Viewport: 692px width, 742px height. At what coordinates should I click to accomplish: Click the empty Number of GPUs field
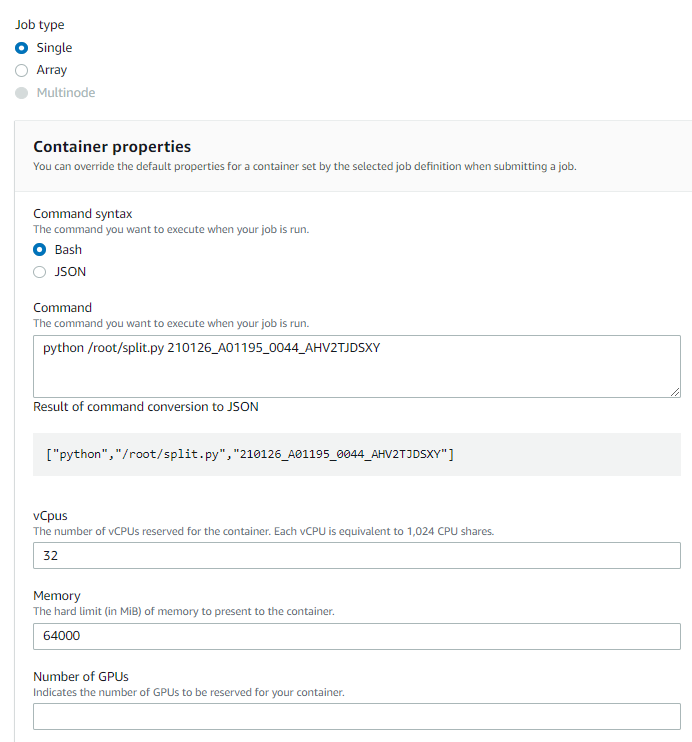click(357, 716)
